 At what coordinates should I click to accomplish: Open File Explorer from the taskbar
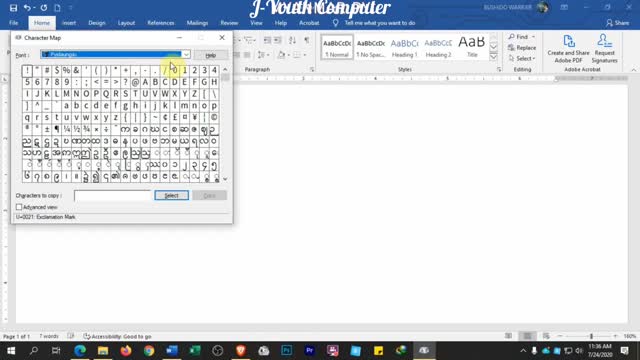103,350
